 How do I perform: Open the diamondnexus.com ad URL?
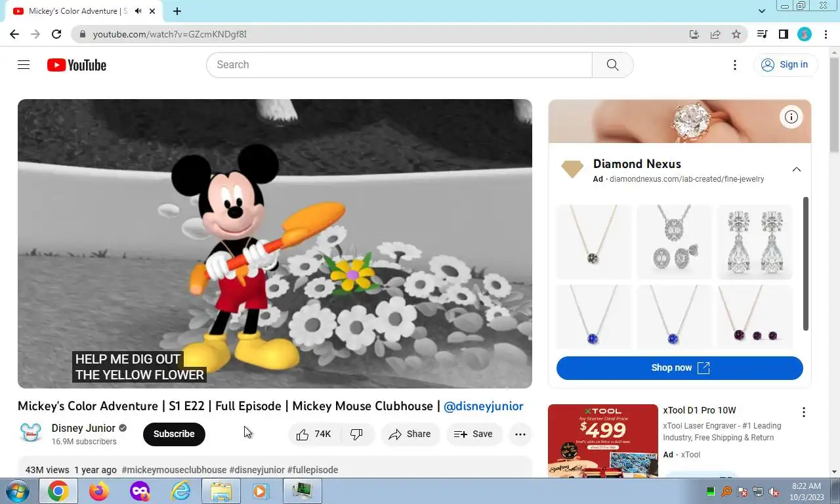(686, 179)
